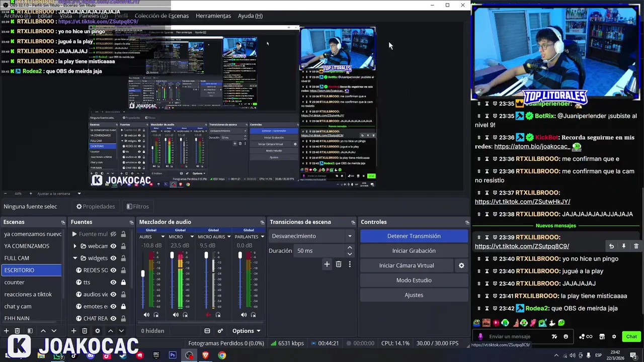Viewport: 644px width, 362px height.
Task: Open PARLANTES channel dropdown arrow
Action: (262, 237)
